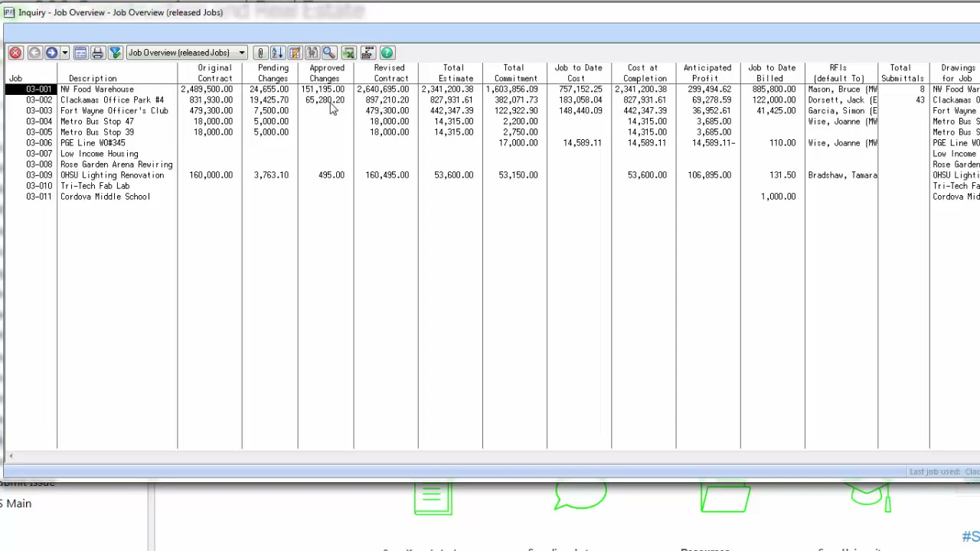
Task: Click the red close inquiry icon
Action: click(x=15, y=53)
